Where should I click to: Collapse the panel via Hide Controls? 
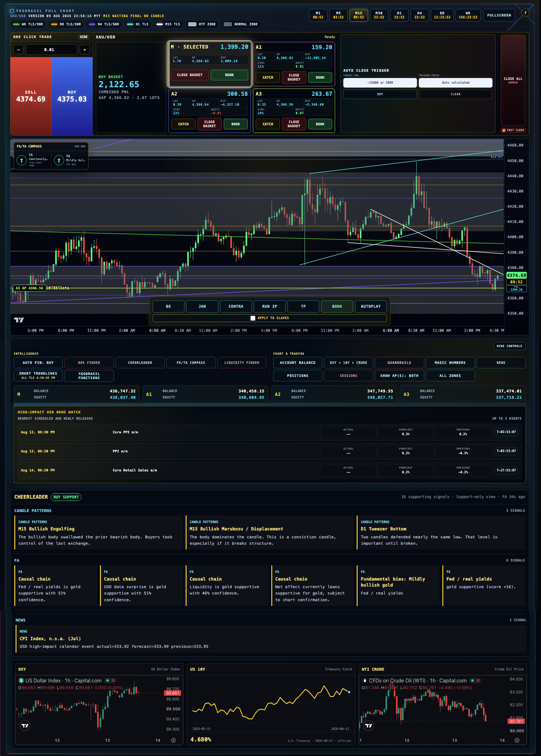(x=509, y=346)
